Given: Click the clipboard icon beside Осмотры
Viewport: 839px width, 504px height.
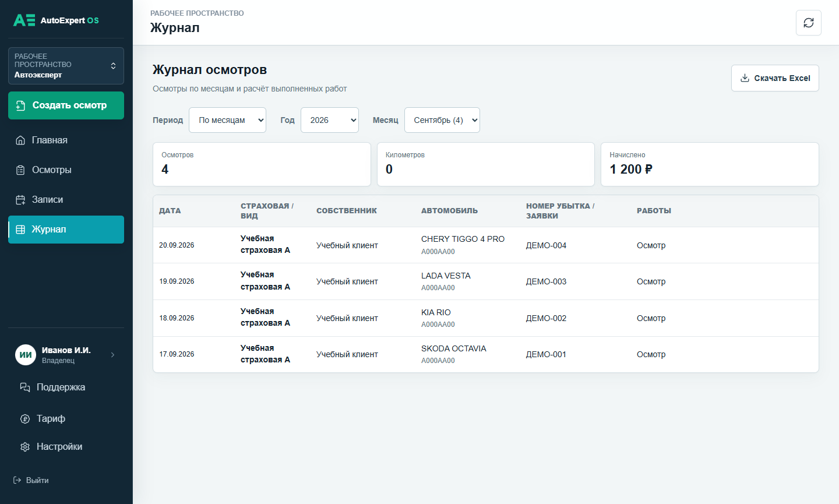Looking at the screenshot, I should coord(20,170).
